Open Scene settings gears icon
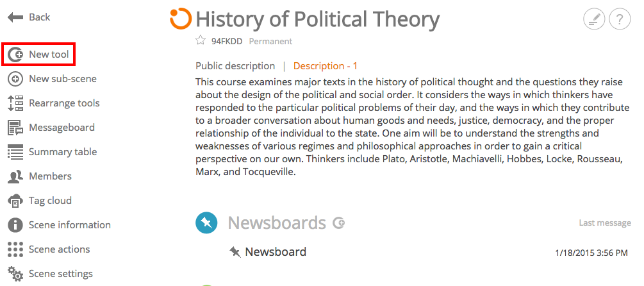644x286 pixels. [x=15, y=274]
